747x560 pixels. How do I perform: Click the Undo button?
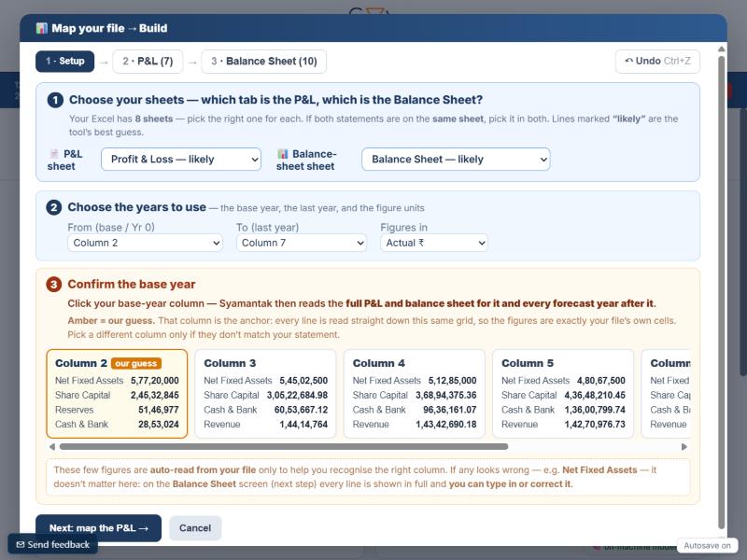click(657, 61)
